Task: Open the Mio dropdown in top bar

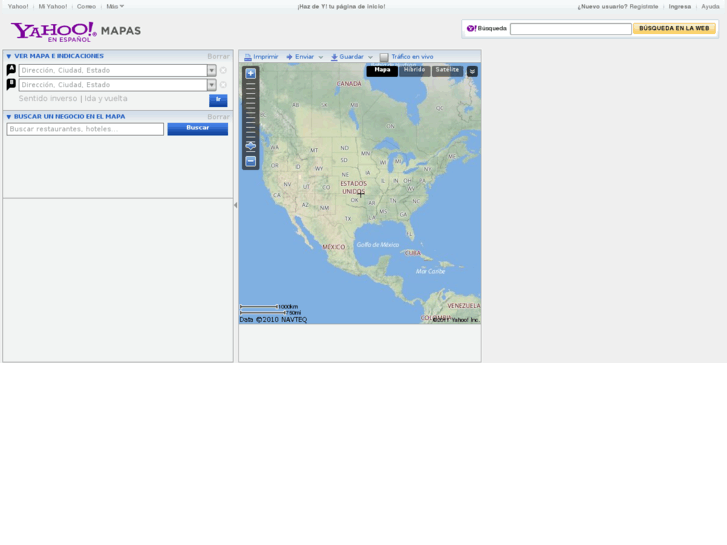Action: point(115,6)
